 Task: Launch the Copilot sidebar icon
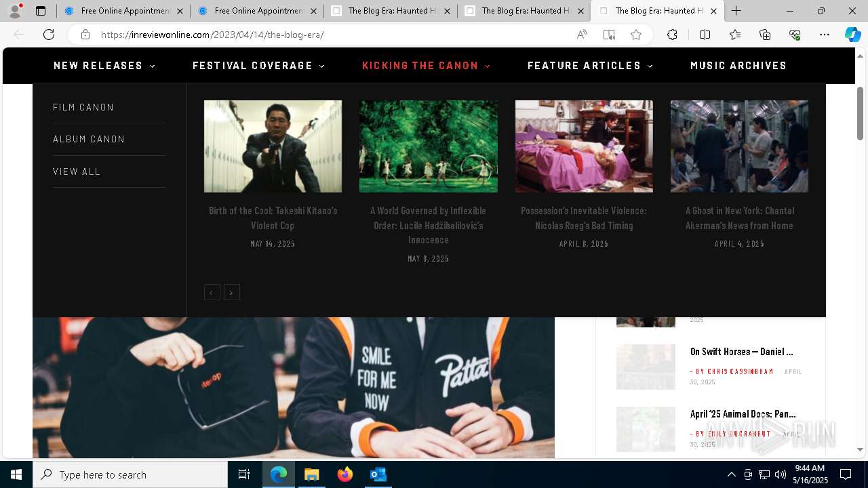pyautogui.click(x=852, y=35)
